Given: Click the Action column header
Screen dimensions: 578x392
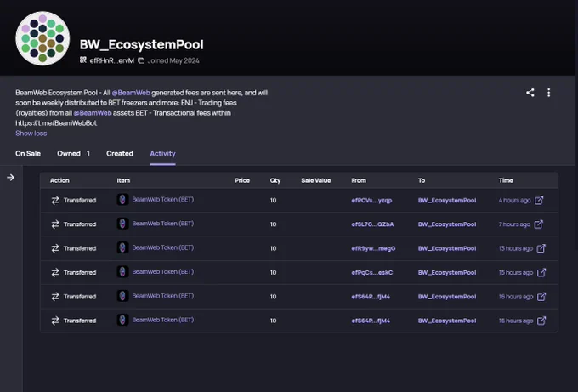Looking at the screenshot, I should pyautogui.click(x=59, y=180).
